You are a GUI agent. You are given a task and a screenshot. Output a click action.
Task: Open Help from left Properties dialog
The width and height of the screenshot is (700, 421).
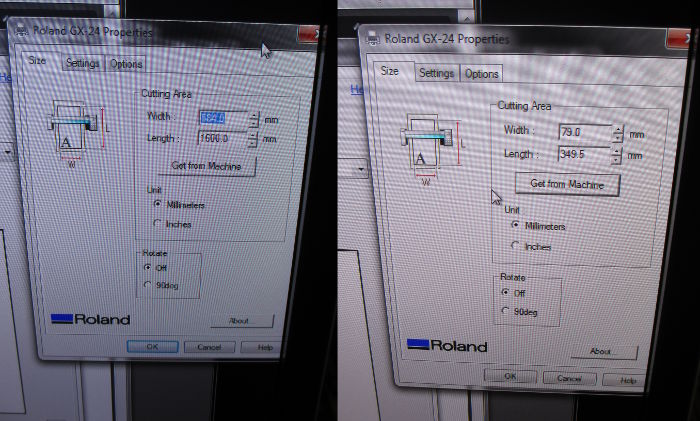tap(262, 347)
